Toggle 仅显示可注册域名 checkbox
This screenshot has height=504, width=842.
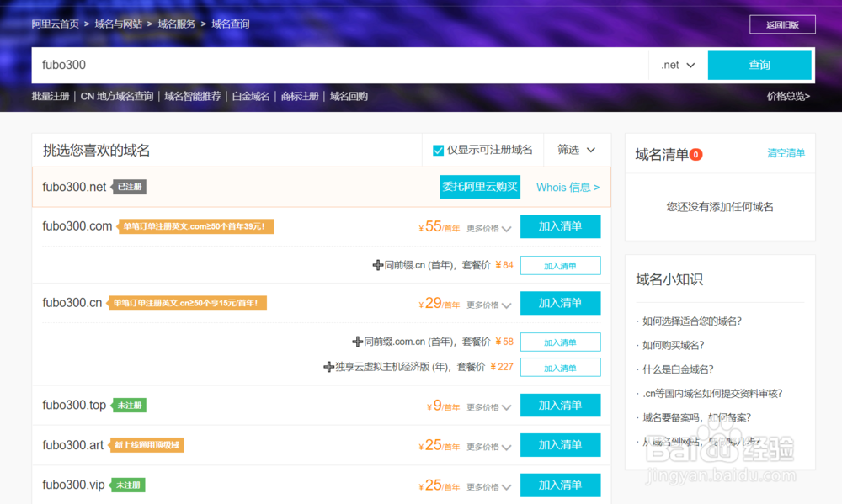point(438,151)
